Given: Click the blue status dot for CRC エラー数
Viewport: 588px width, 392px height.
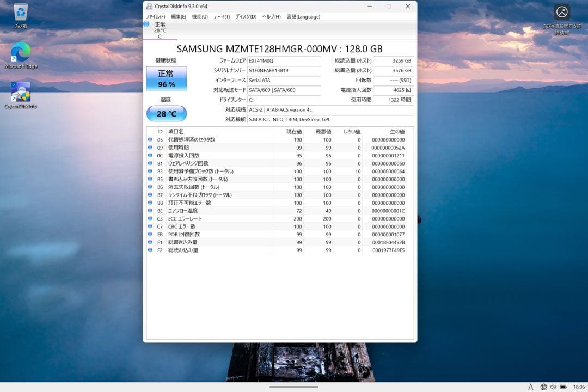Looking at the screenshot, I should [x=150, y=226].
